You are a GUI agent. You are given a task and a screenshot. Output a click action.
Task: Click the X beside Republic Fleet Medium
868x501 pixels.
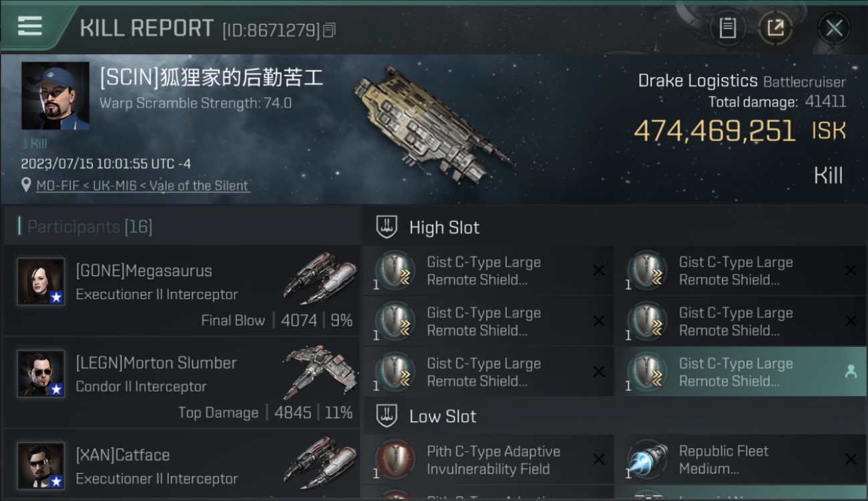pos(851,460)
